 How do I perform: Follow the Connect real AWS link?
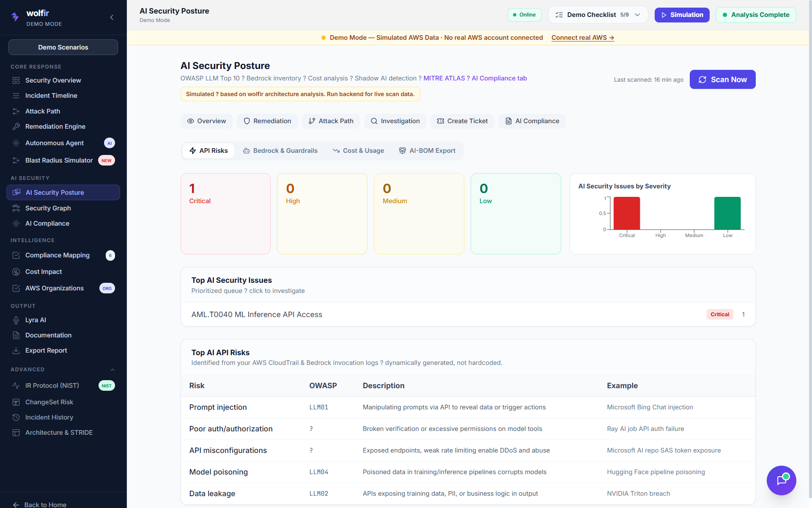[x=582, y=38]
